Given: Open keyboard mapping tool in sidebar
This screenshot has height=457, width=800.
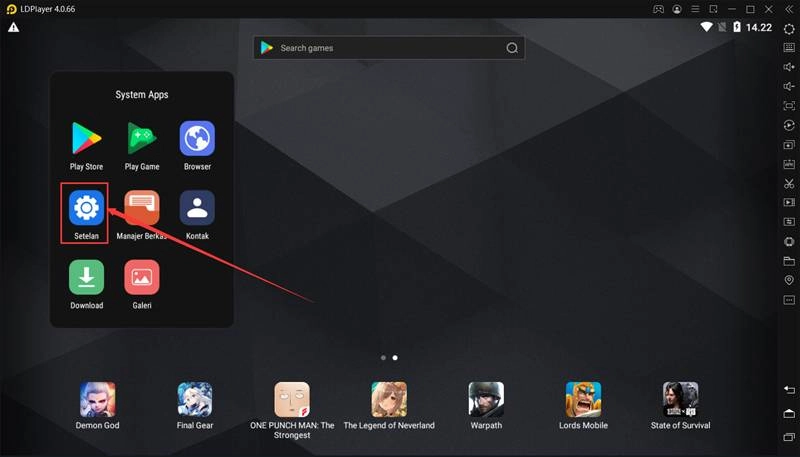Looking at the screenshot, I should (789, 48).
